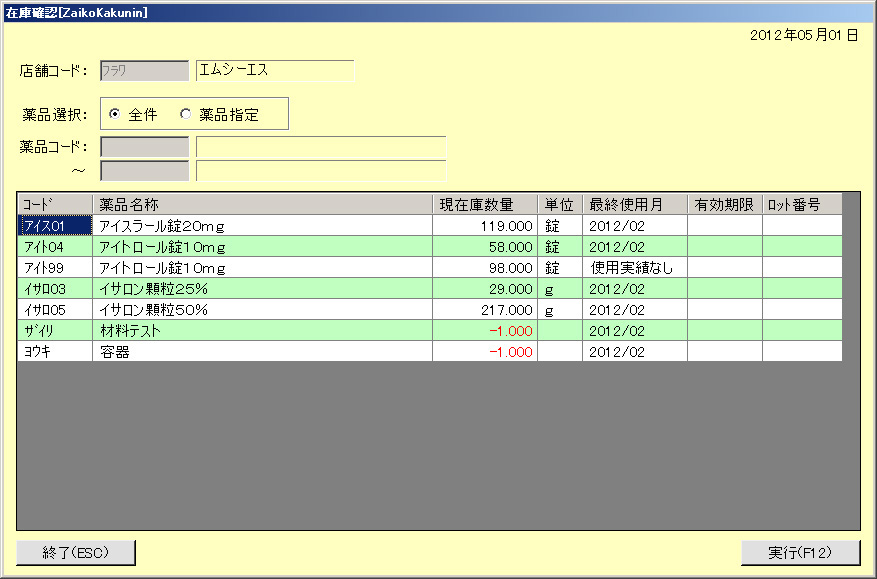Screen dimensions: 877x579
Task: Click the stock quantity 29.000
Action: (x=485, y=289)
